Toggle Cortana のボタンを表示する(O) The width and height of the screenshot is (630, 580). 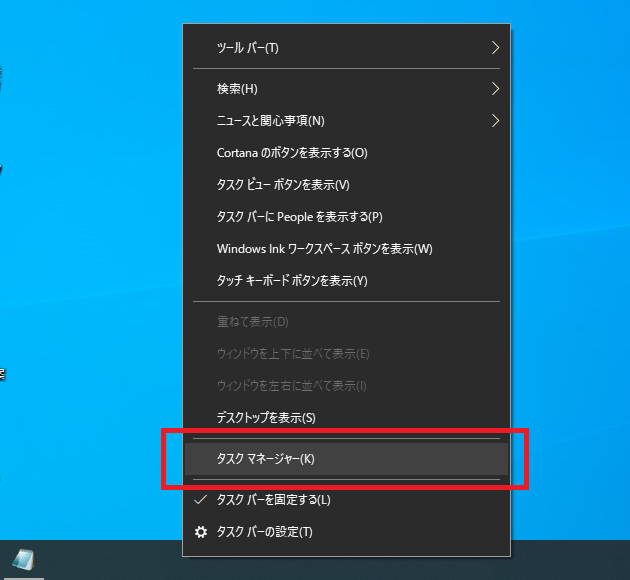[346, 153]
